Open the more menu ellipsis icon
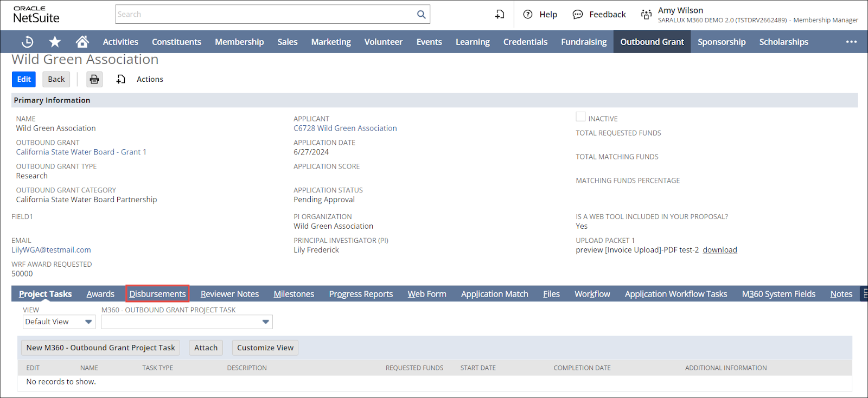 tap(851, 42)
